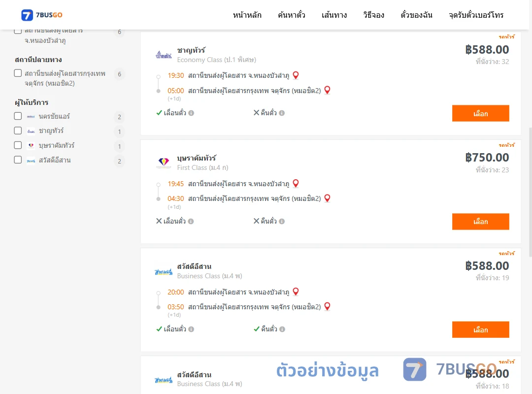Tick destination station หมอชิต2 checkbox
The height and width of the screenshot is (394, 532).
coord(18,73)
